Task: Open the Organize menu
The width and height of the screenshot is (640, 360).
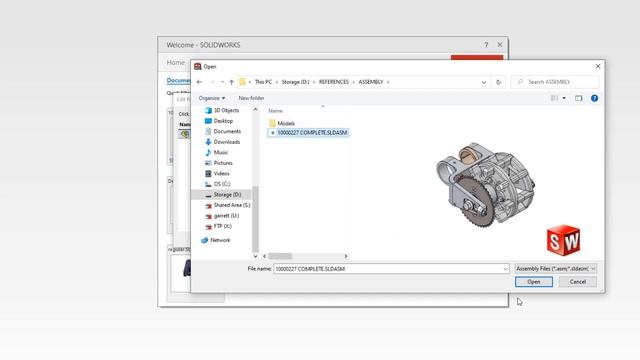Action: click(211, 98)
